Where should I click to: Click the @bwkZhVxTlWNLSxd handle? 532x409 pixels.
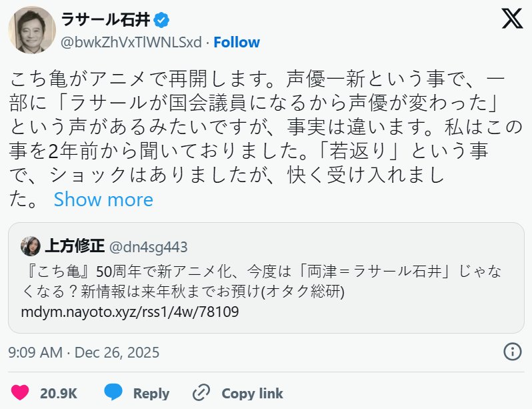click(131, 42)
